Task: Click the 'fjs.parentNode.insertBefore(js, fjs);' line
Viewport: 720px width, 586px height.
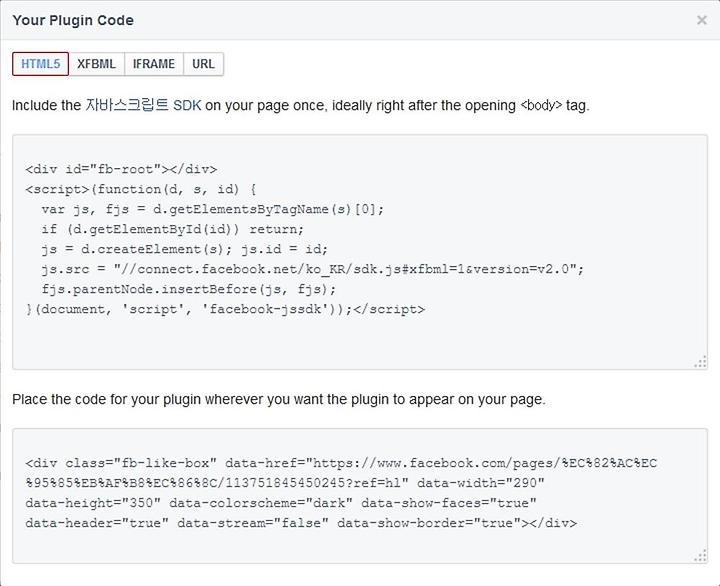Action: coord(189,289)
